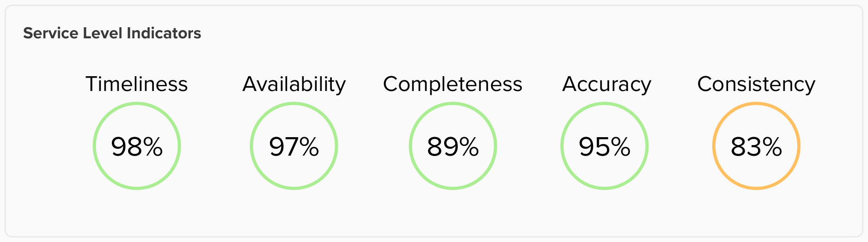Click the Timeliness indicator label
868x242 pixels.
coord(137,84)
